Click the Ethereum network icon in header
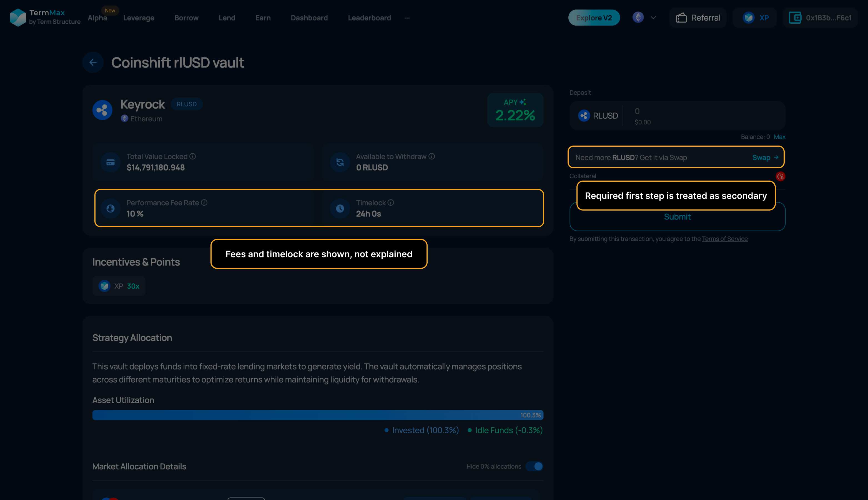This screenshot has width=868, height=500. (x=638, y=17)
